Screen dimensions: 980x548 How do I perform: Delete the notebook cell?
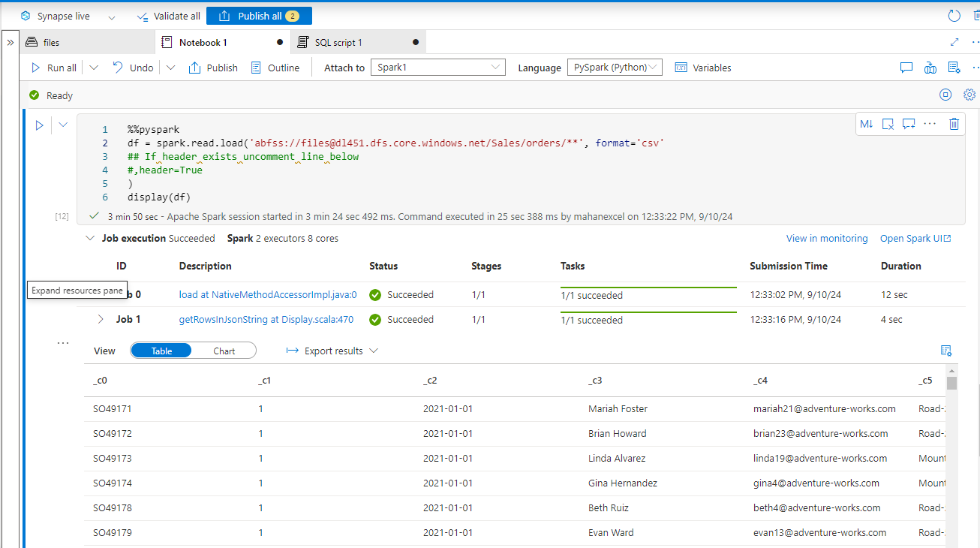954,124
